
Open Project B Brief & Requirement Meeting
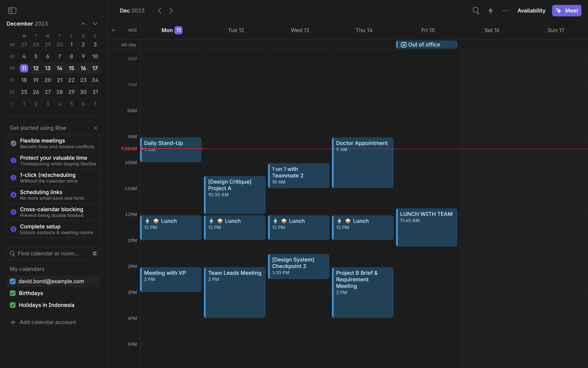click(x=363, y=293)
